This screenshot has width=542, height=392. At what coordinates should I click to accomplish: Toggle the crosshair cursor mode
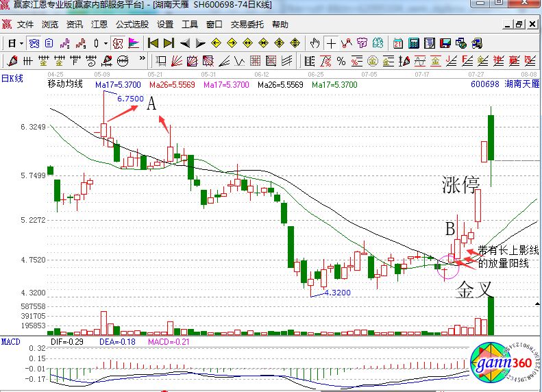pos(331,42)
